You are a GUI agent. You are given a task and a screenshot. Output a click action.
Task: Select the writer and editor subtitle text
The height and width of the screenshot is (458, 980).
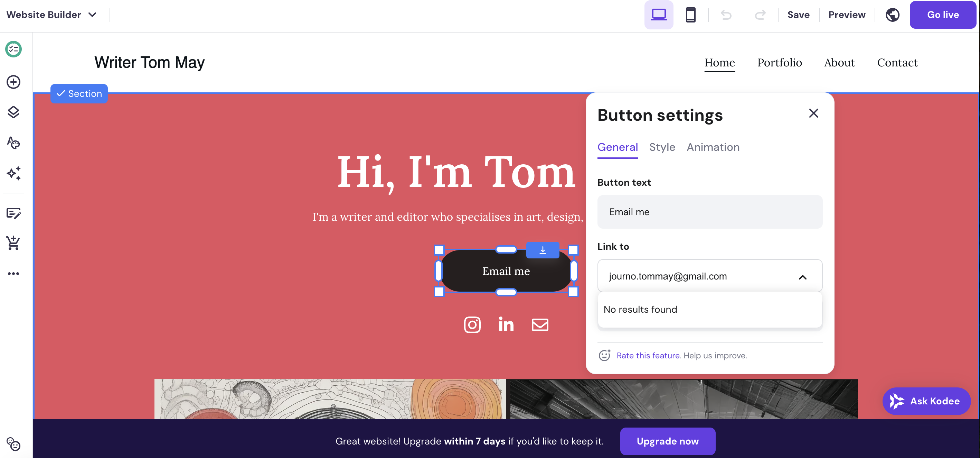click(448, 217)
